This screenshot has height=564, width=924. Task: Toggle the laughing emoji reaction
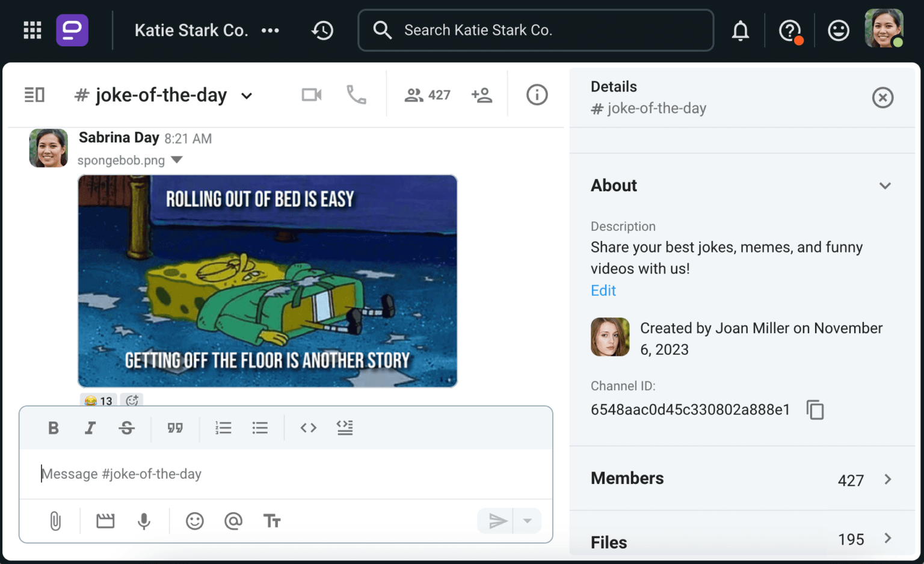[x=97, y=401]
